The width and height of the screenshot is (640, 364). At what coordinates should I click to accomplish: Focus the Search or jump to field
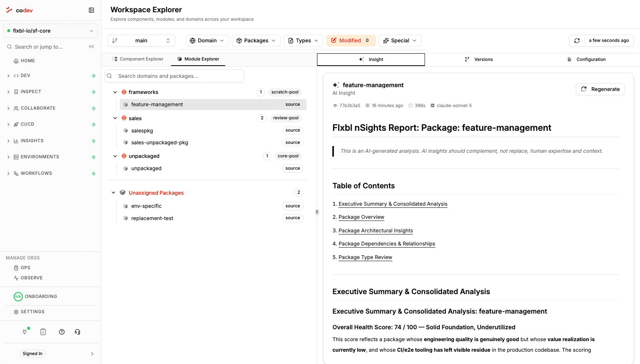point(50,47)
